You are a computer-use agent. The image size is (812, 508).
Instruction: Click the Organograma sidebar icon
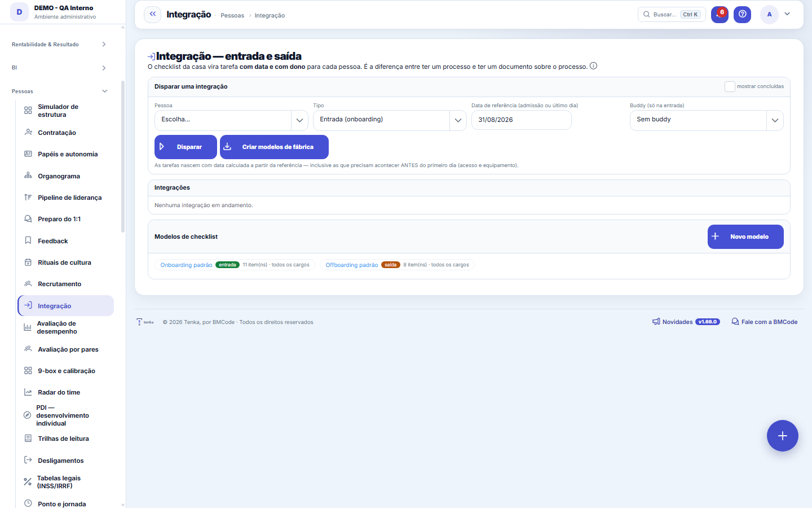(28, 176)
